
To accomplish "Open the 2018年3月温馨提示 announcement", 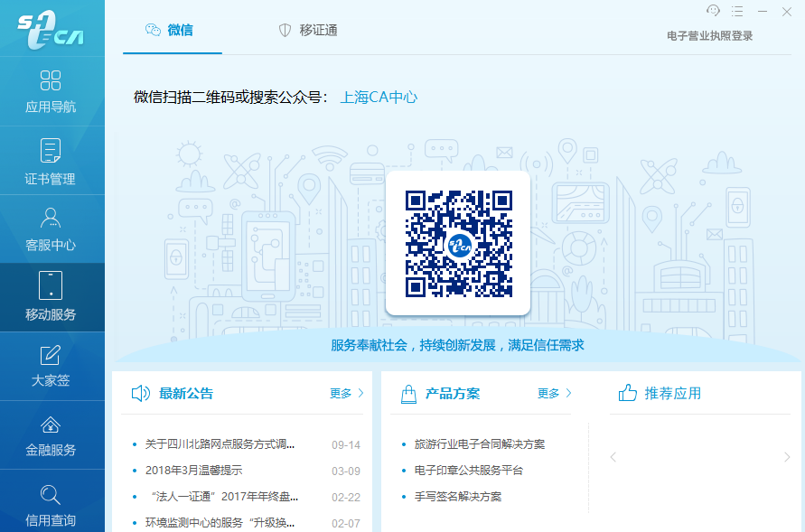I will point(193,471).
